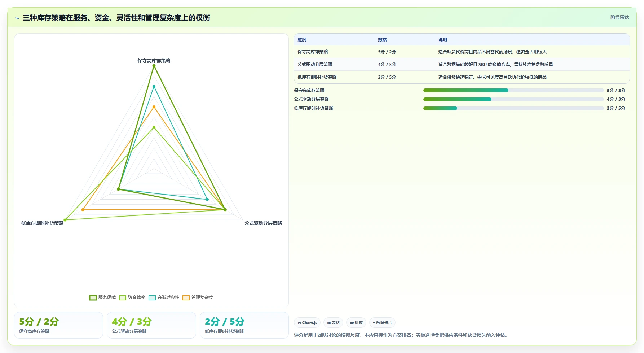Click the 4分 / 3分 summary card
644x353 pixels.
click(151, 325)
